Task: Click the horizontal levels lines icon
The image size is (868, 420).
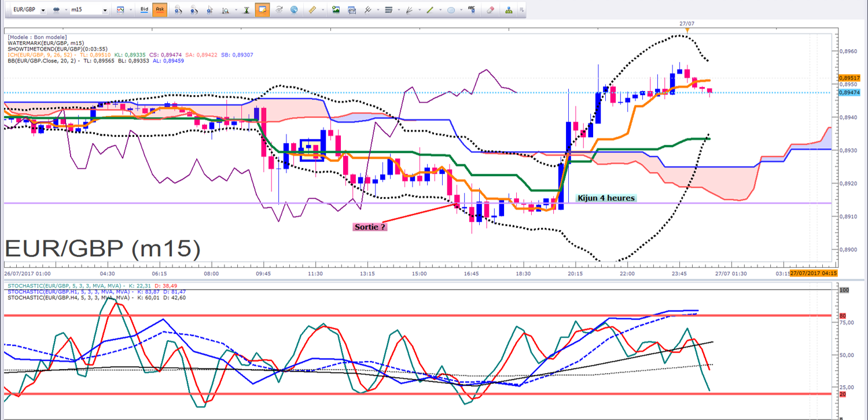Action: (388, 10)
